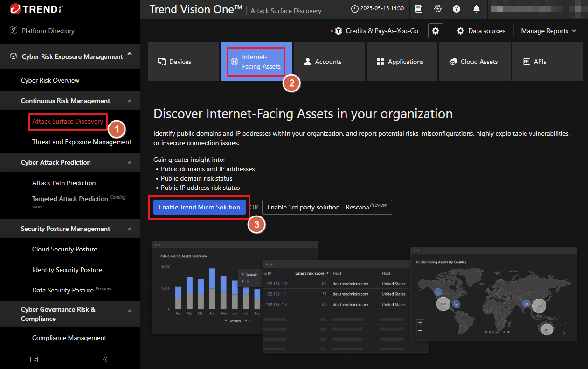588x369 pixels.
Task: Collapse the sidebar with double chevron
Action: 105,359
